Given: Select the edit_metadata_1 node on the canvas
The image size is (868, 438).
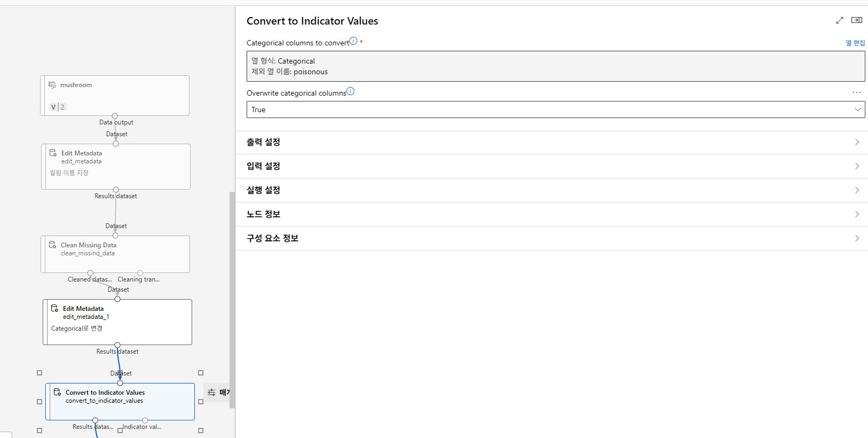Looking at the screenshot, I should tap(117, 322).
